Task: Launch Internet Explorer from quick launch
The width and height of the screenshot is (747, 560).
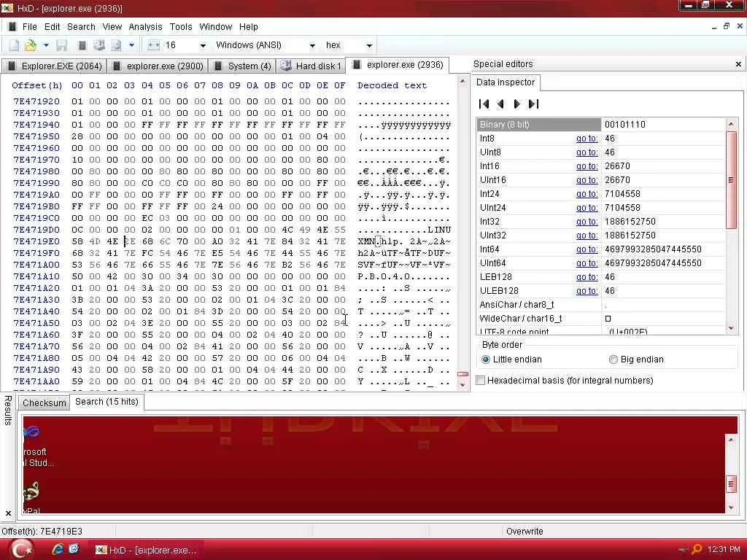Action: (x=58, y=550)
